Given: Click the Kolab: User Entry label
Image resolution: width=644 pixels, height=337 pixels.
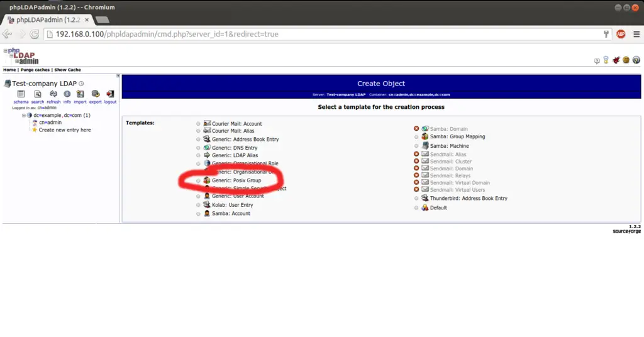Looking at the screenshot, I should (233, 205).
